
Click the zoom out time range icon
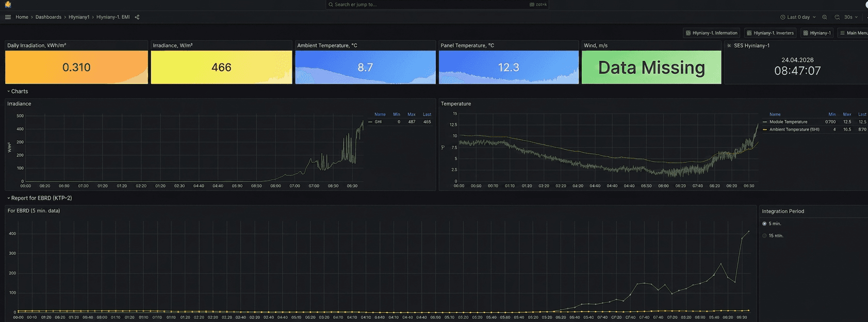click(825, 17)
